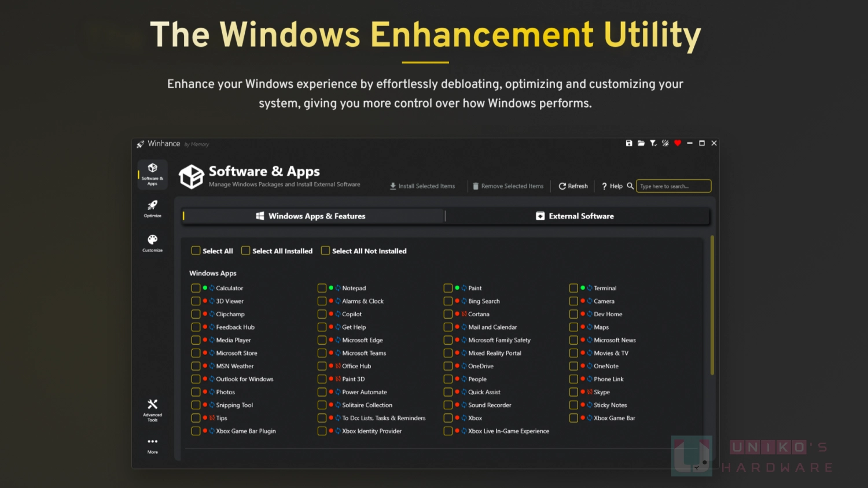Click the red status dot beside OneDrive
Screen dimensions: 868x488
[457, 366]
